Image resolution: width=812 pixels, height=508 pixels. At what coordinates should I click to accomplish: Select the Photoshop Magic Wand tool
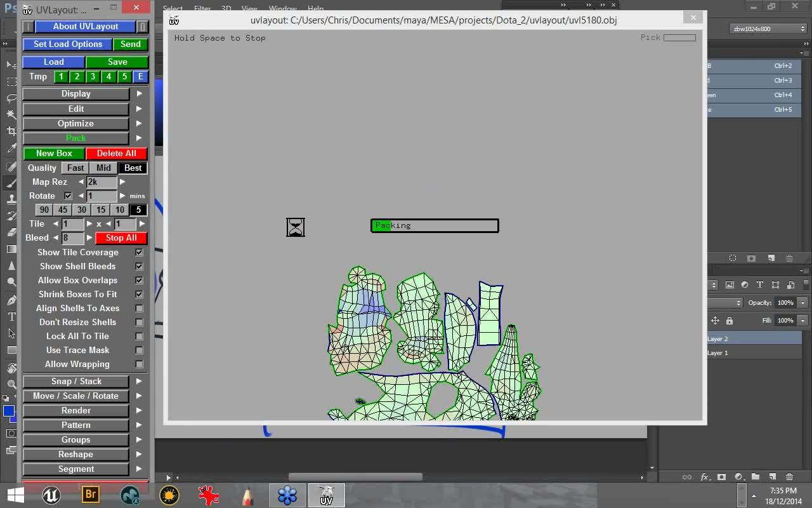point(11,114)
